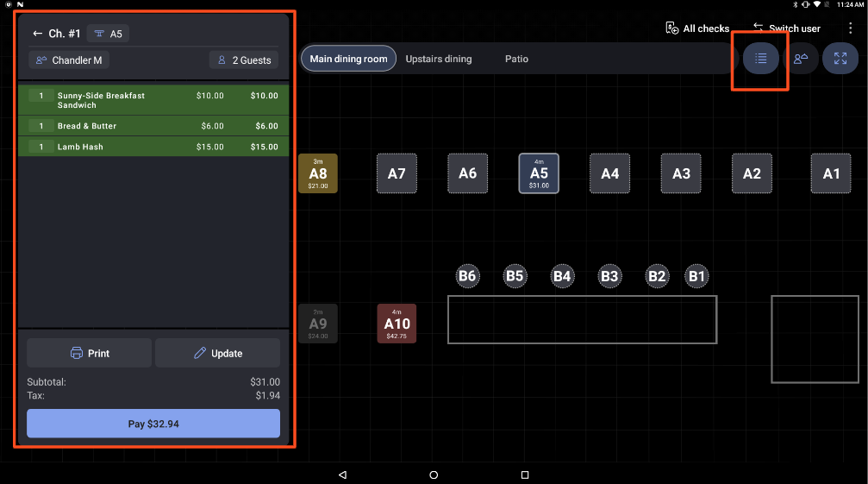Switch to the Upstairs dining tab
The height and width of the screenshot is (484, 868).
439,59
